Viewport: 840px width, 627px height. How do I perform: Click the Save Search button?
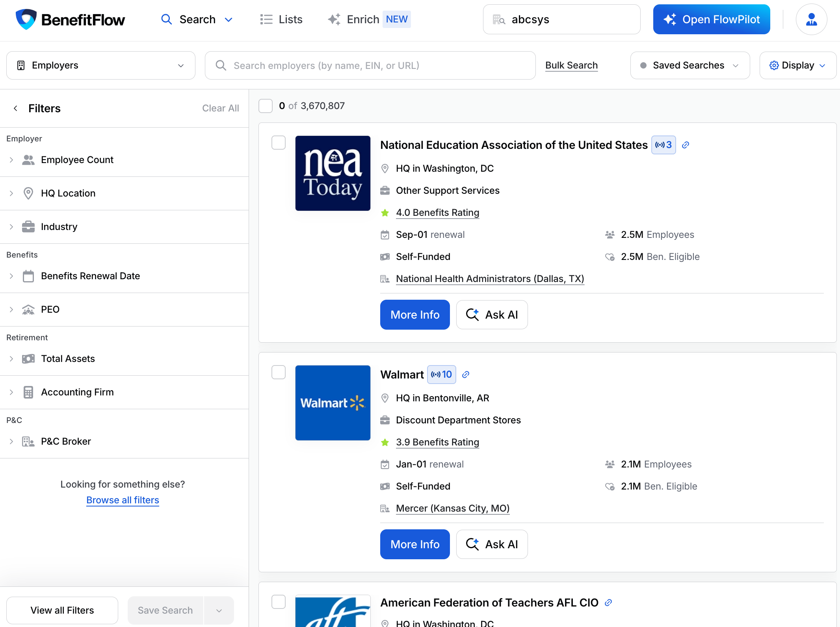pos(165,610)
